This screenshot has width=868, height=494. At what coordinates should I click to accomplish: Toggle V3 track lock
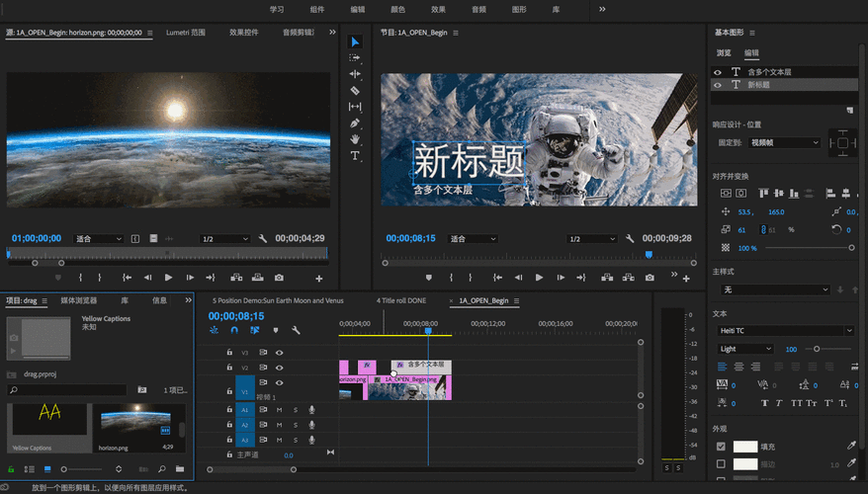pyautogui.click(x=229, y=352)
